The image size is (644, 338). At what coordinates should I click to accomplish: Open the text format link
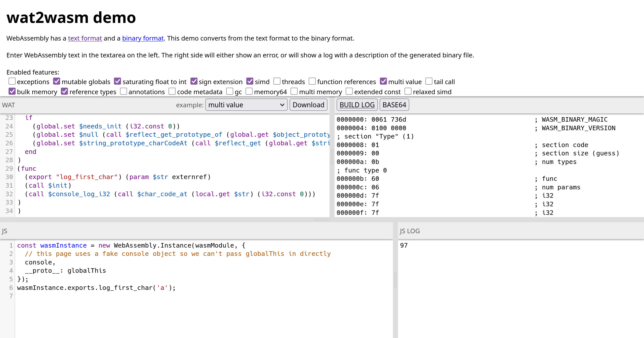pos(85,38)
